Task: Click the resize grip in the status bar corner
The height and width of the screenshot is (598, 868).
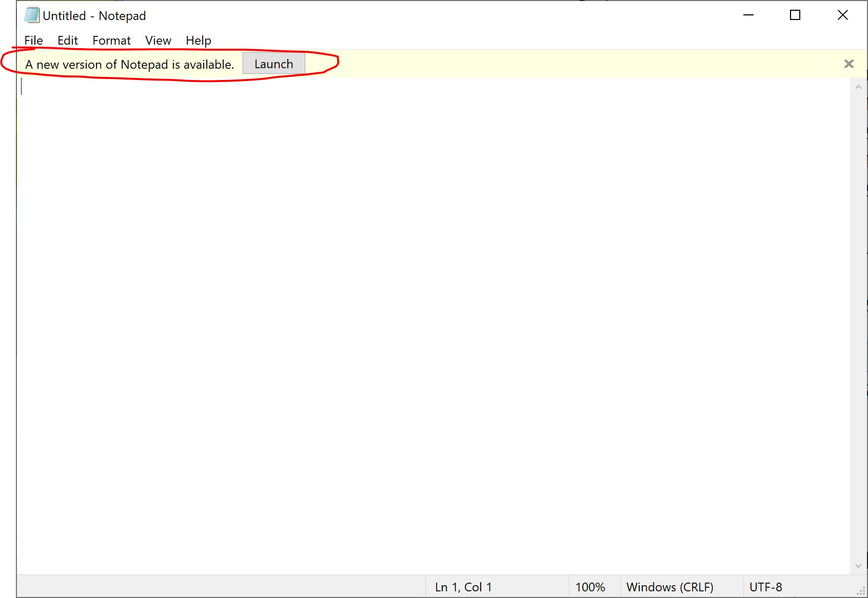Action: [x=861, y=591]
